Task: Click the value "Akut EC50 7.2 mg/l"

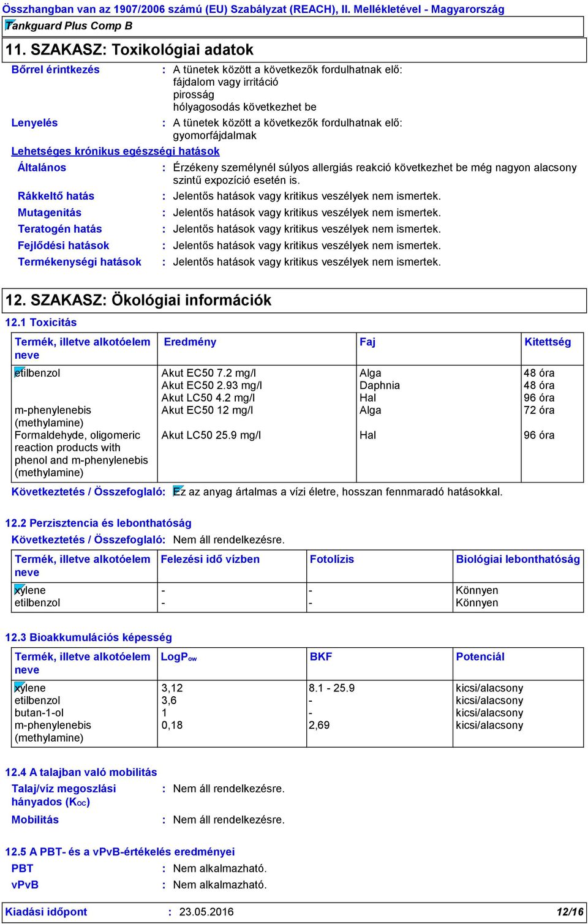Action: pyautogui.click(x=209, y=374)
